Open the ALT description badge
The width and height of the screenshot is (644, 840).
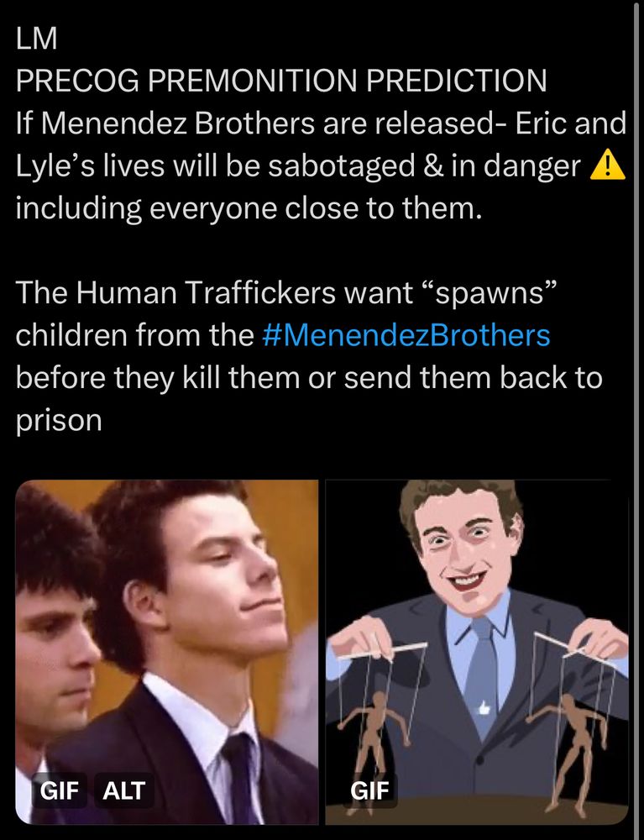pos(123,790)
